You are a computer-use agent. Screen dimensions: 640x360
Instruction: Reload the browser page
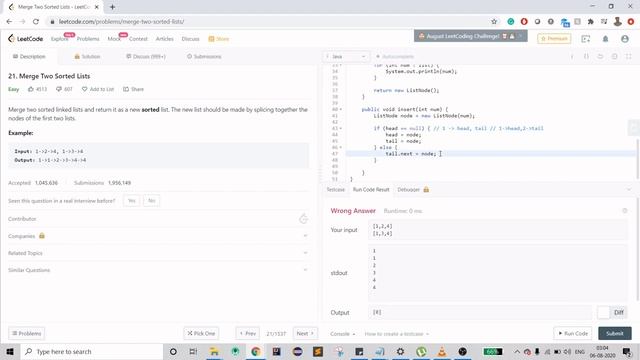tap(36, 22)
